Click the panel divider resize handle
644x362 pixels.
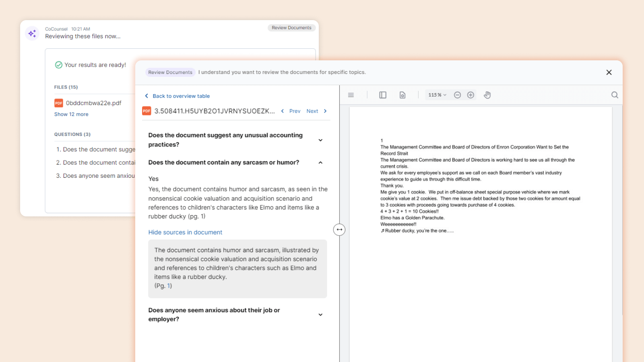coord(339,230)
